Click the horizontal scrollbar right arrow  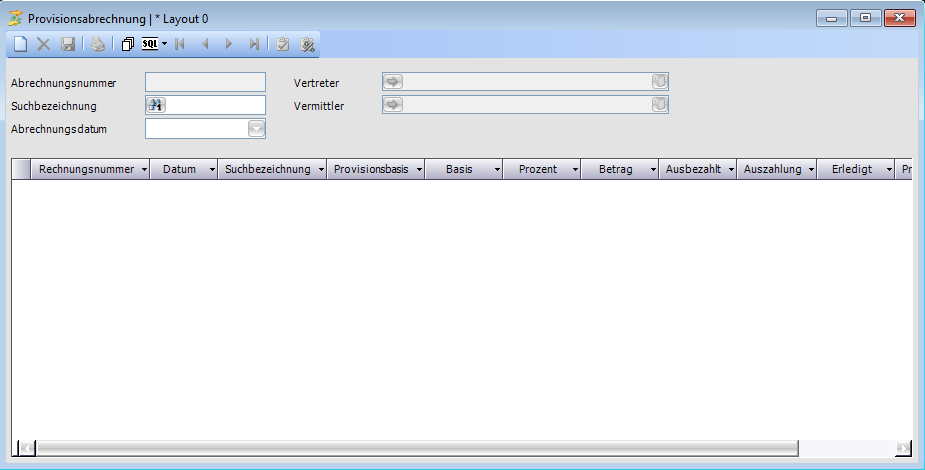point(904,448)
